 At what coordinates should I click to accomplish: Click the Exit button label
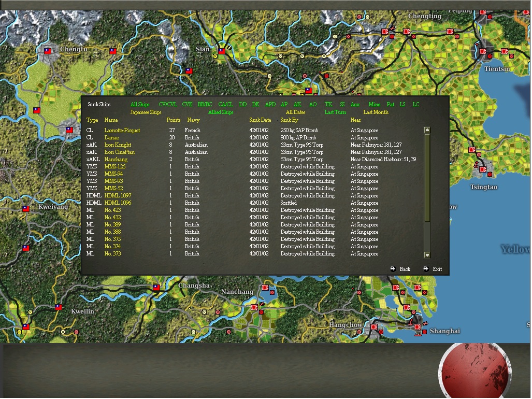(x=437, y=269)
